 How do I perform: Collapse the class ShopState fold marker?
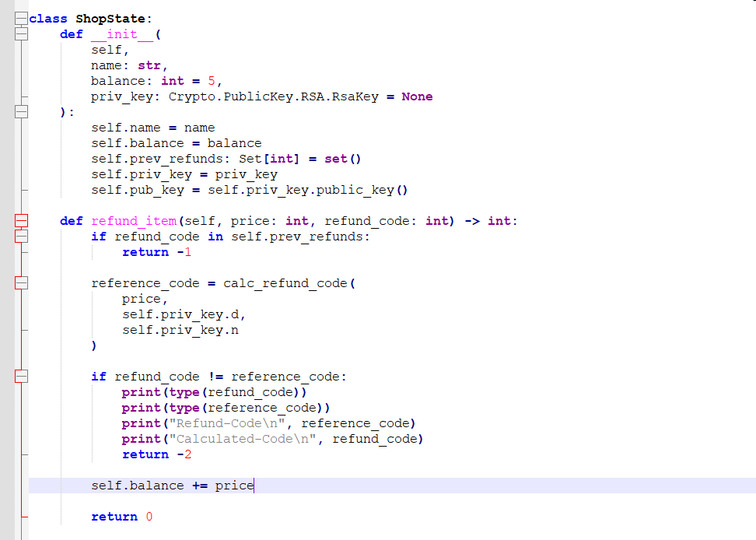point(22,19)
